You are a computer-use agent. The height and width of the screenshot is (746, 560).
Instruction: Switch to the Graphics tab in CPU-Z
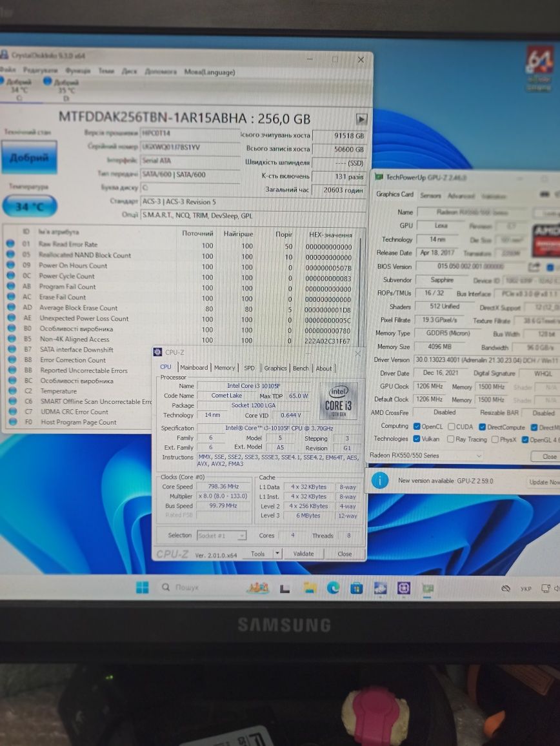[x=275, y=368]
